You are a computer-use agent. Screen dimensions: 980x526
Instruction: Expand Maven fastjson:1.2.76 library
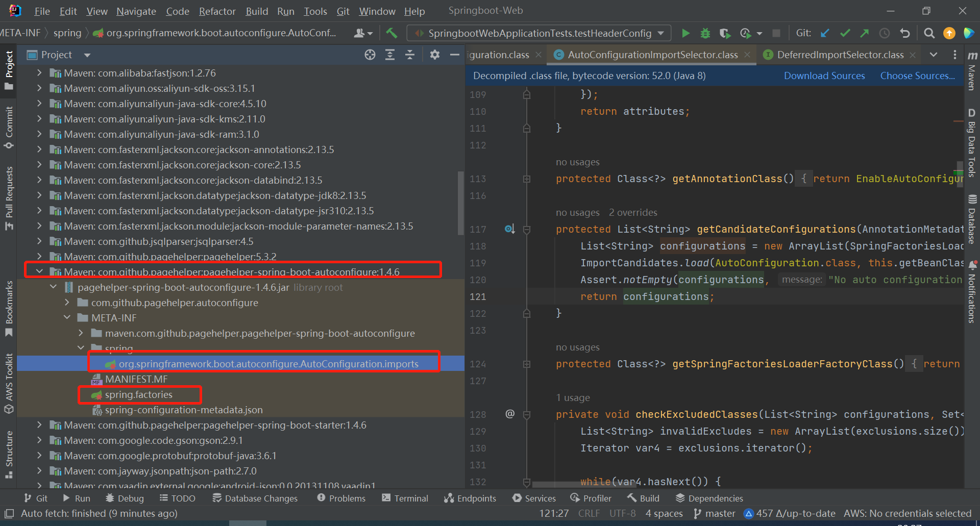tap(39, 73)
